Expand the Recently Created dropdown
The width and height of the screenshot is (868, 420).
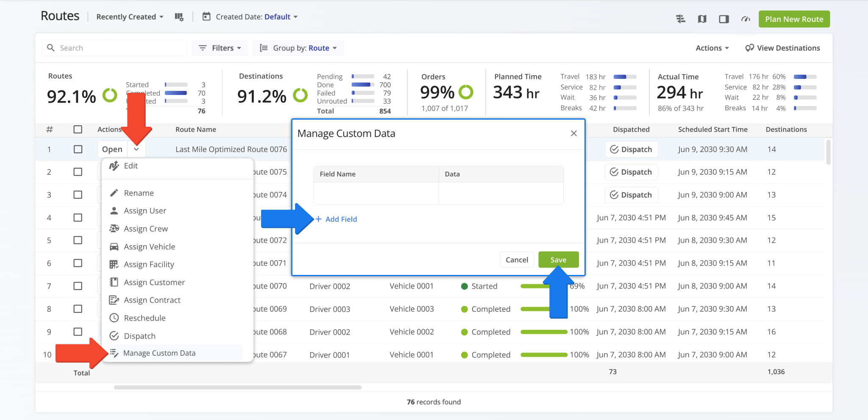coord(130,17)
